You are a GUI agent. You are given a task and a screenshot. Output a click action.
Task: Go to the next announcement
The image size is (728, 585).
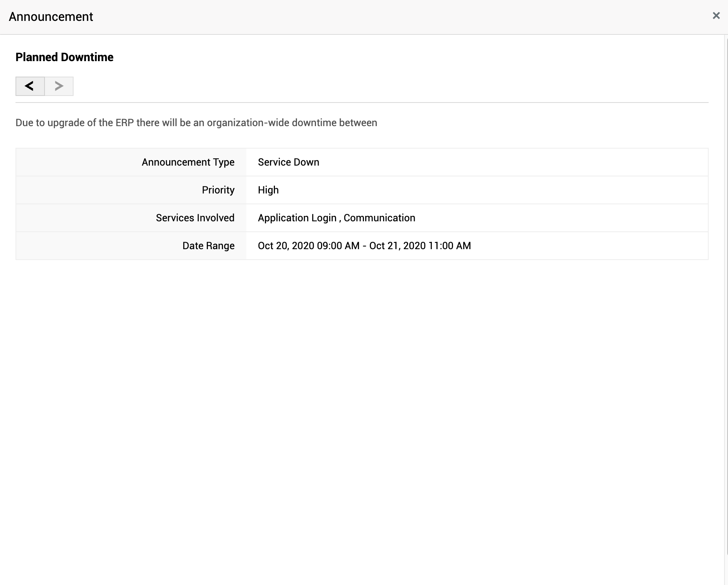point(59,86)
